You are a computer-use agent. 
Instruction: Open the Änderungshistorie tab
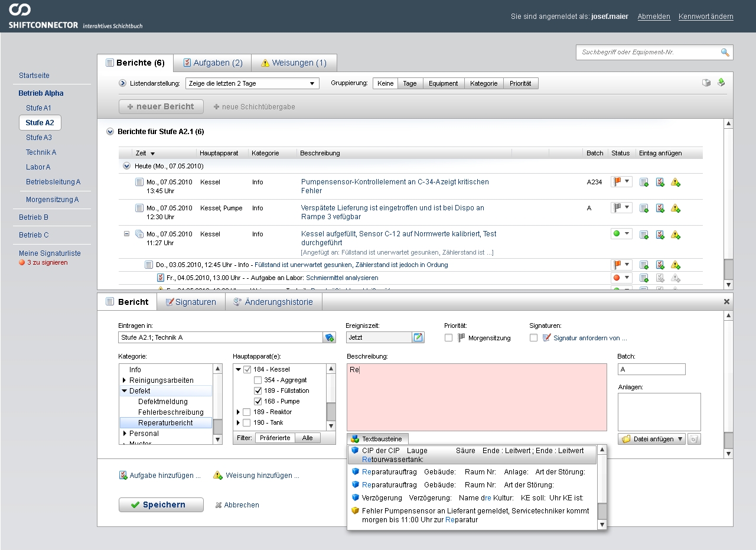click(274, 302)
